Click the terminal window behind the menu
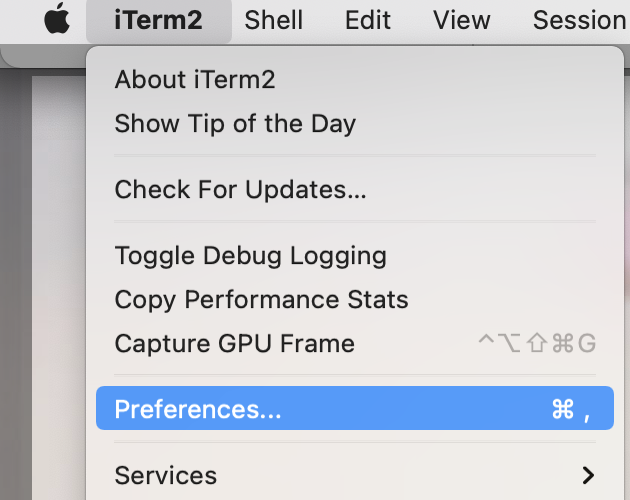The image size is (630, 500). (x=58, y=281)
